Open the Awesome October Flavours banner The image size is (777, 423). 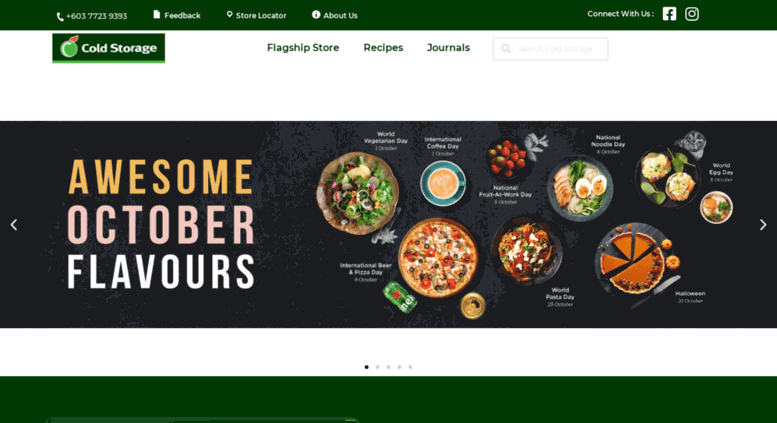[x=388, y=224]
